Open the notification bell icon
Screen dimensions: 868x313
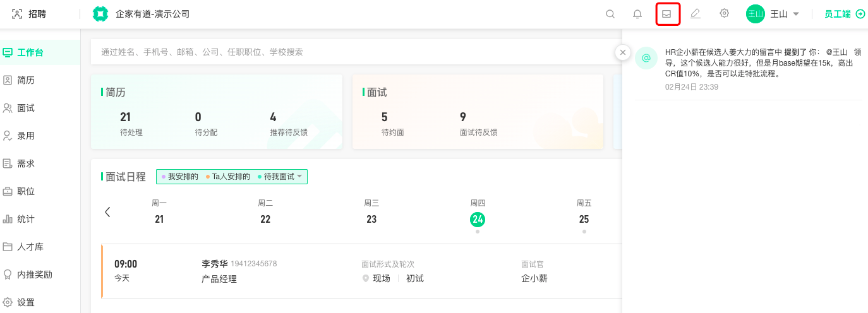(637, 14)
